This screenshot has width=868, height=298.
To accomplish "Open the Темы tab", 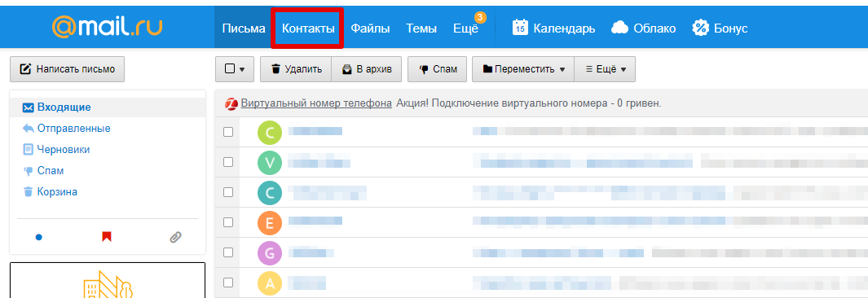I will (x=421, y=28).
